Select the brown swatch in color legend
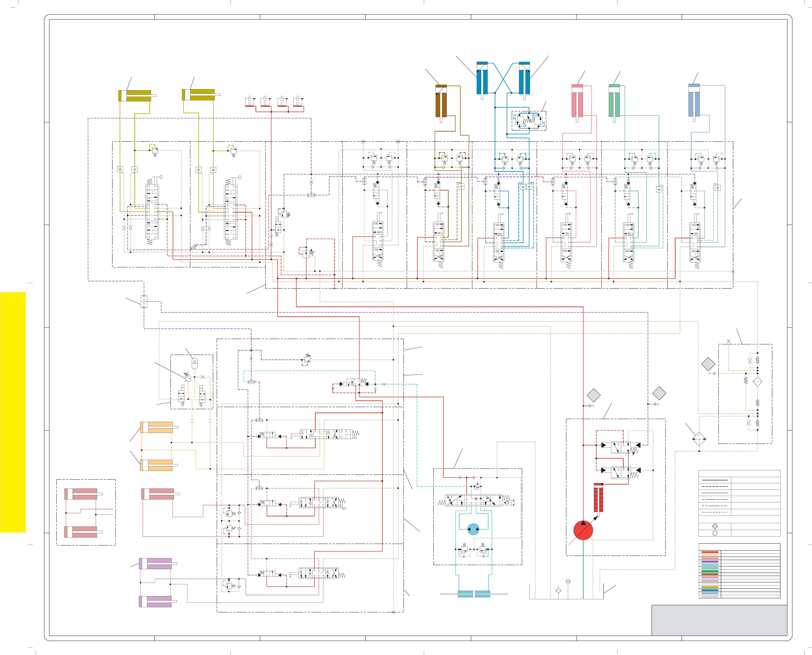This screenshot has height=655, width=812. point(710,574)
